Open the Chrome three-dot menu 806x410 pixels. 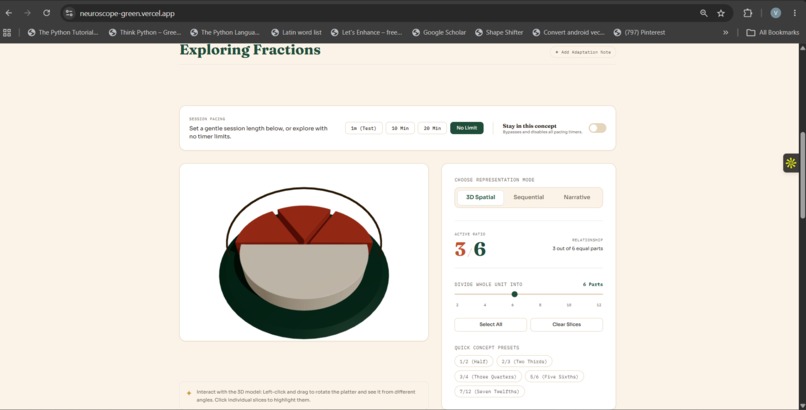794,13
